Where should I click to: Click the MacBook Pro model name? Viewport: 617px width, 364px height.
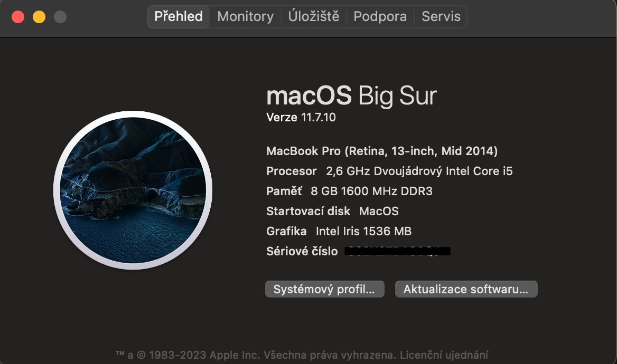[381, 151]
